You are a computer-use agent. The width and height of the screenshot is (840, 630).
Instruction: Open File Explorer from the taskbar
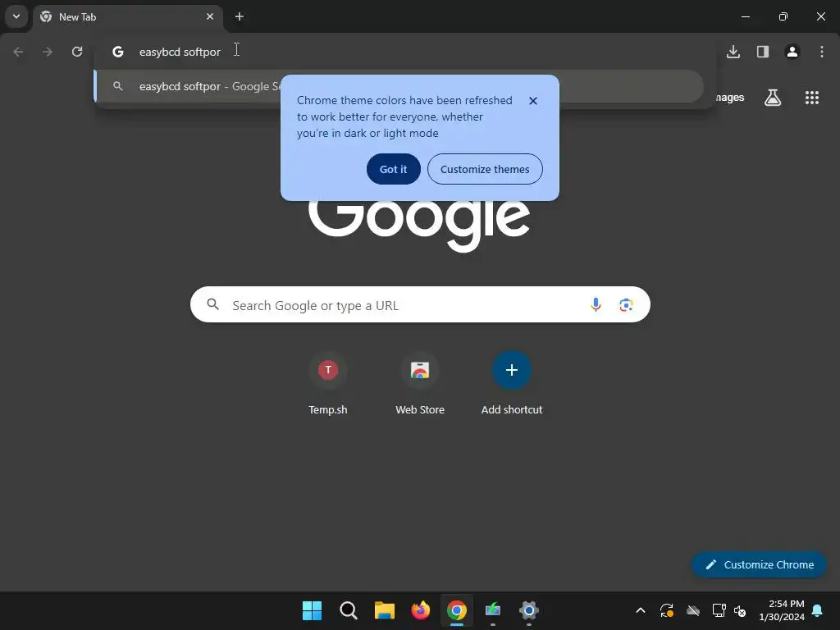(x=385, y=610)
